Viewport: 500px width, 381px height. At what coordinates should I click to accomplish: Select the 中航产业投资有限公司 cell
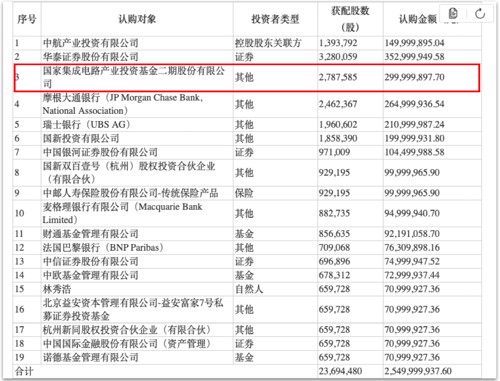tap(90, 43)
